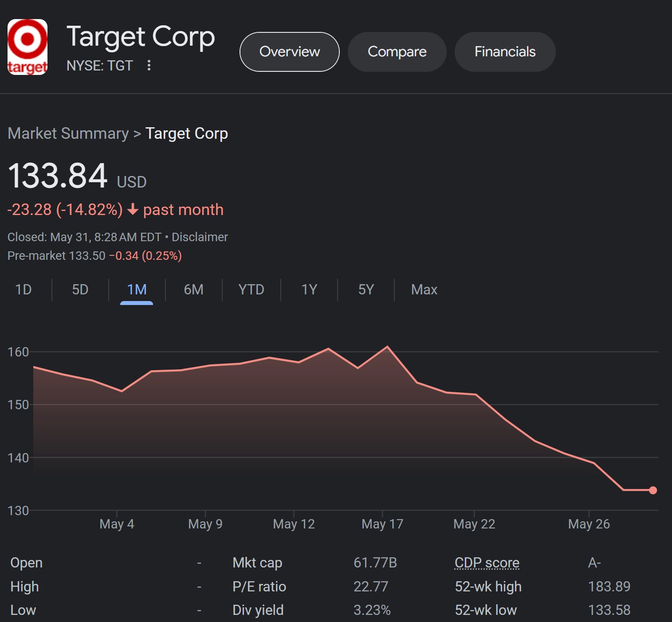Viewport: 672px width, 622px height.
Task: Select the 1D time range
Action: click(24, 289)
